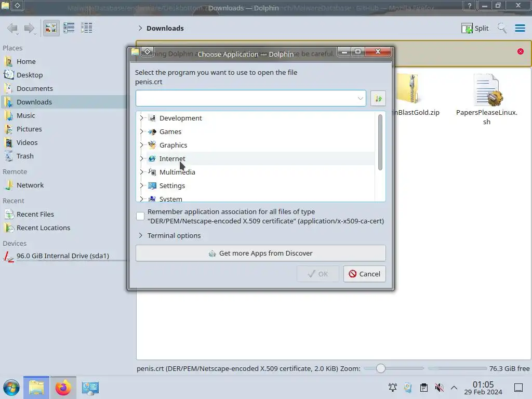
Task: Open the Start menu launcher
Action: [x=11, y=388]
